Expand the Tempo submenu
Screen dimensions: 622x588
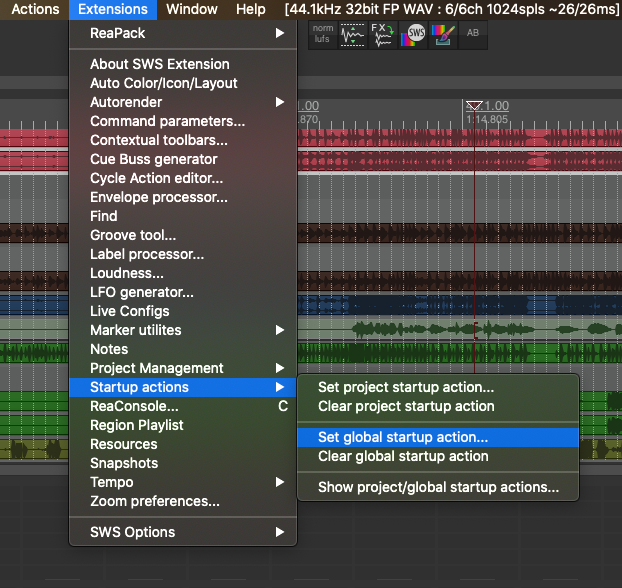(x=183, y=482)
